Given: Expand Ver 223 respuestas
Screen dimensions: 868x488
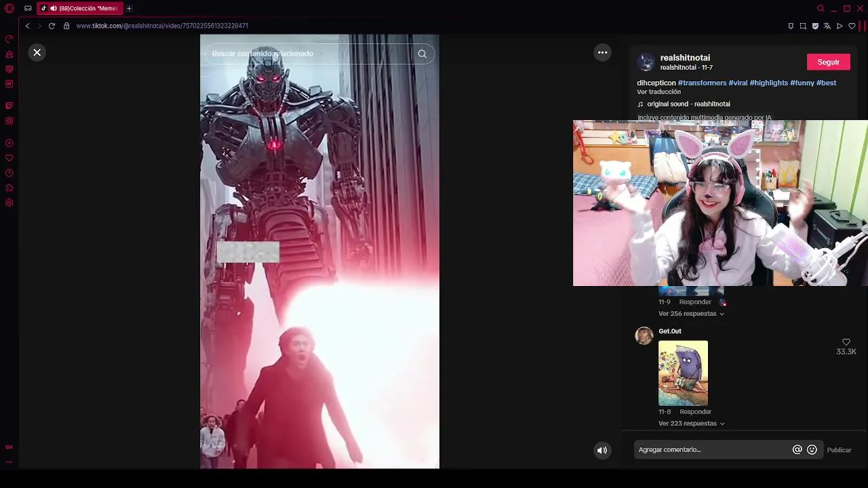Looking at the screenshot, I should pyautogui.click(x=691, y=424).
